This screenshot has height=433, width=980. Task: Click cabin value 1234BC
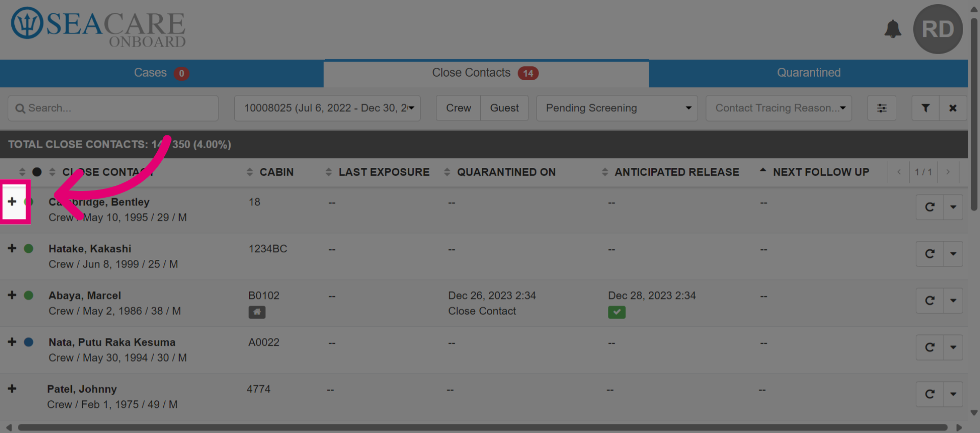(267, 249)
